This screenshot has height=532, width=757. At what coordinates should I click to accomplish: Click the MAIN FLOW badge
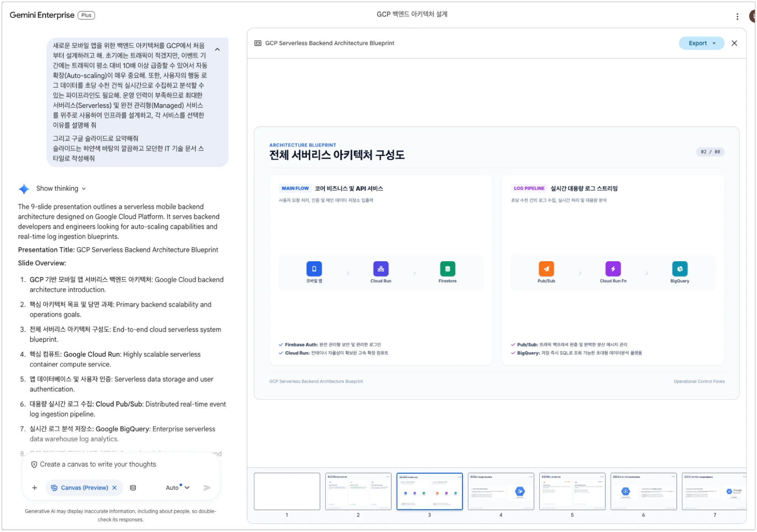pyautogui.click(x=295, y=189)
